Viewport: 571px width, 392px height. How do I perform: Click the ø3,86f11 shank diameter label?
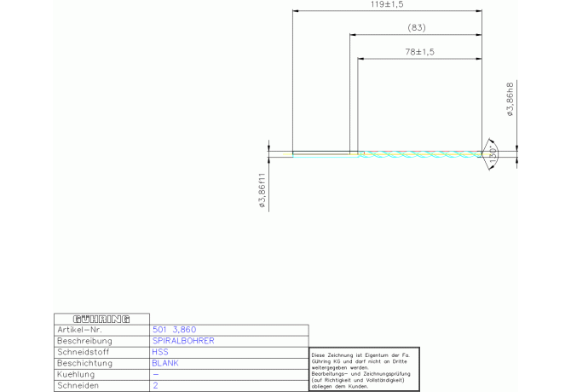point(262,193)
